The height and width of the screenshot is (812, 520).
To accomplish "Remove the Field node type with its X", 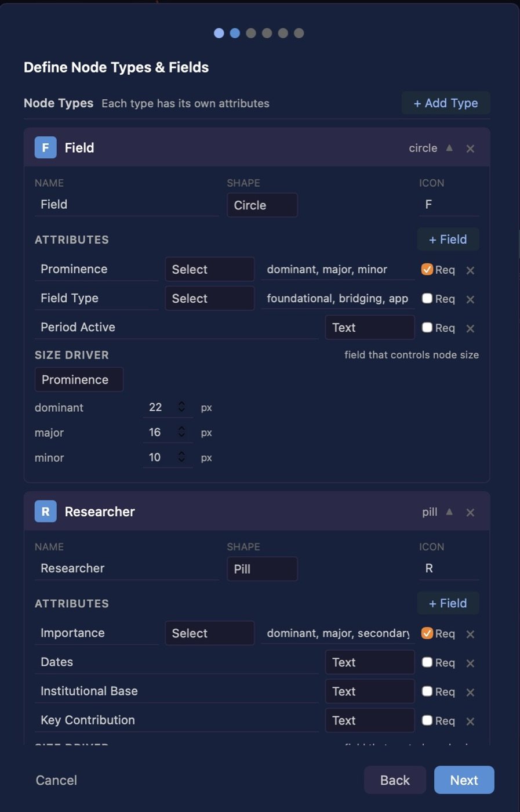I will [470, 148].
